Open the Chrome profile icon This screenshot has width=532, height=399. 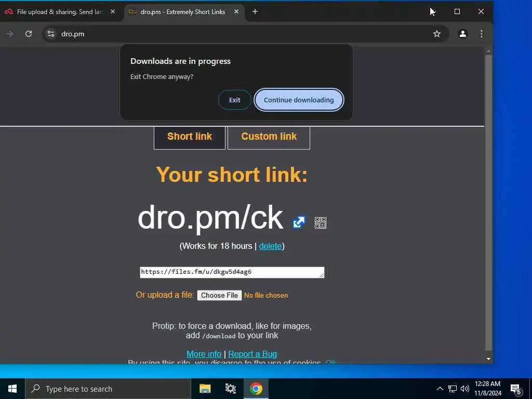(x=463, y=34)
